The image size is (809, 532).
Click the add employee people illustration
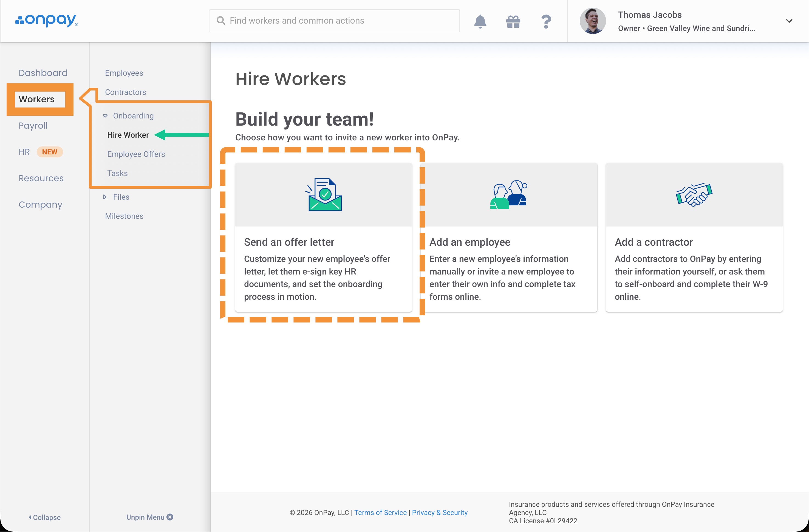point(508,195)
